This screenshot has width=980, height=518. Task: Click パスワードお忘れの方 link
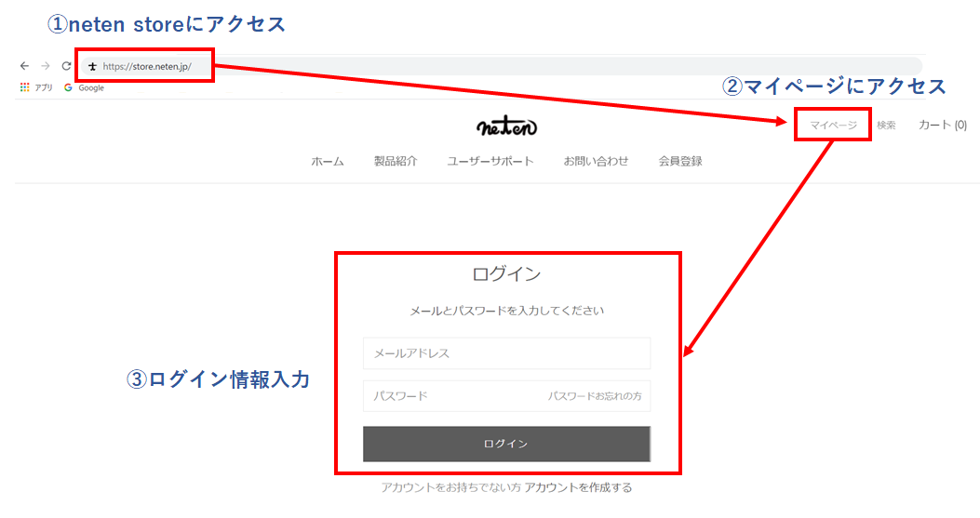coord(595,396)
